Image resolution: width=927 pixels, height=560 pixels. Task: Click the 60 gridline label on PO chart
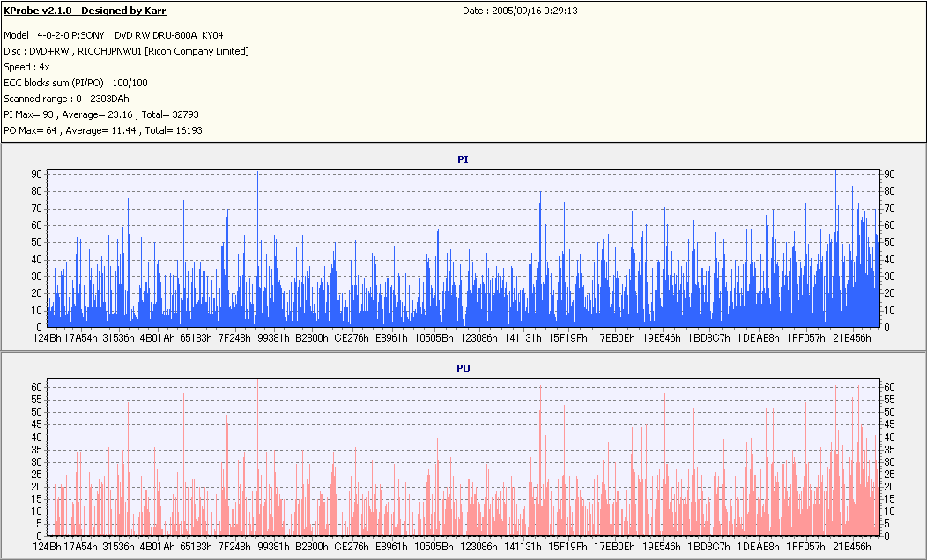[37, 387]
